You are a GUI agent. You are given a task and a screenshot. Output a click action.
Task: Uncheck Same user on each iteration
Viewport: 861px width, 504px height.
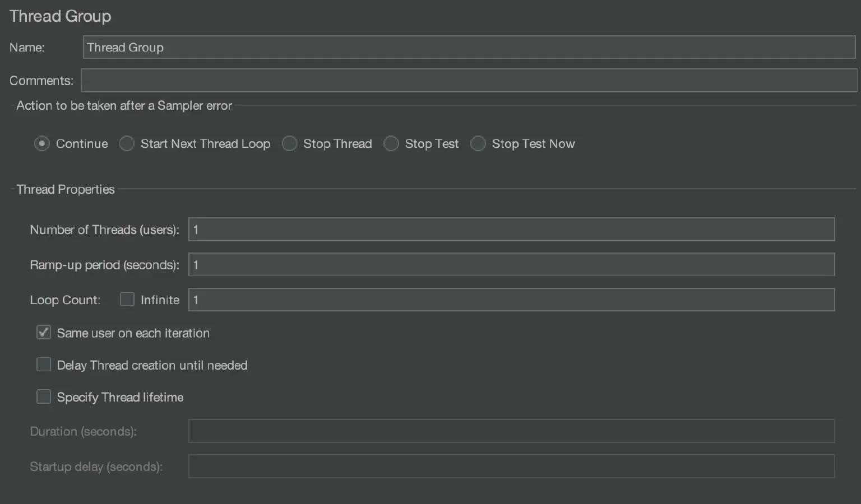pos(43,332)
